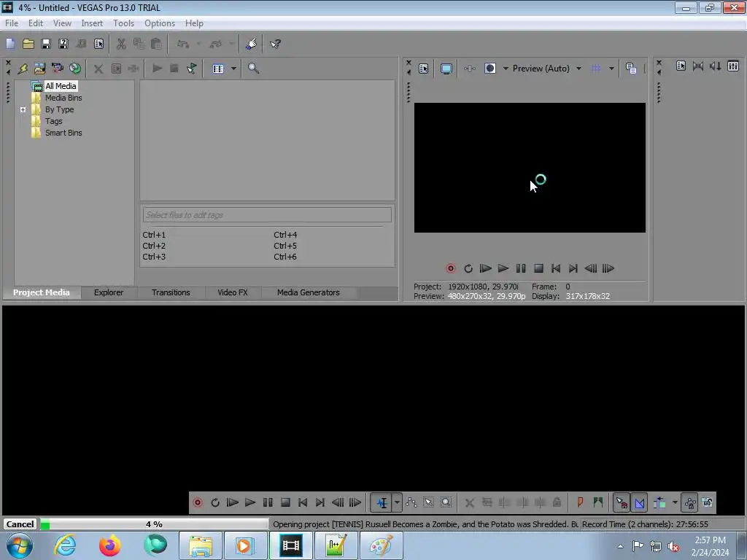Toggle the Dim Output speaker icon

click(x=715, y=66)
